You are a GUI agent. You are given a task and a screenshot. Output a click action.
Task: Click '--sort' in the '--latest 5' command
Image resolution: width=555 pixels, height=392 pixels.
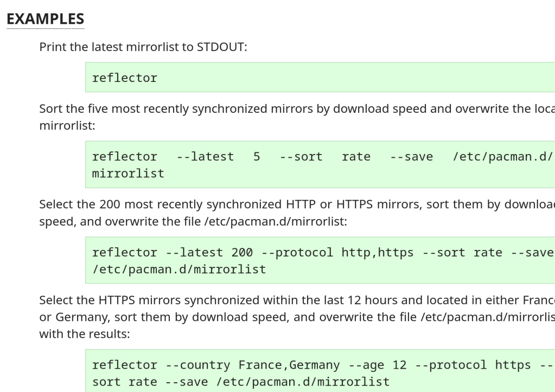click(x=301, y=157)
